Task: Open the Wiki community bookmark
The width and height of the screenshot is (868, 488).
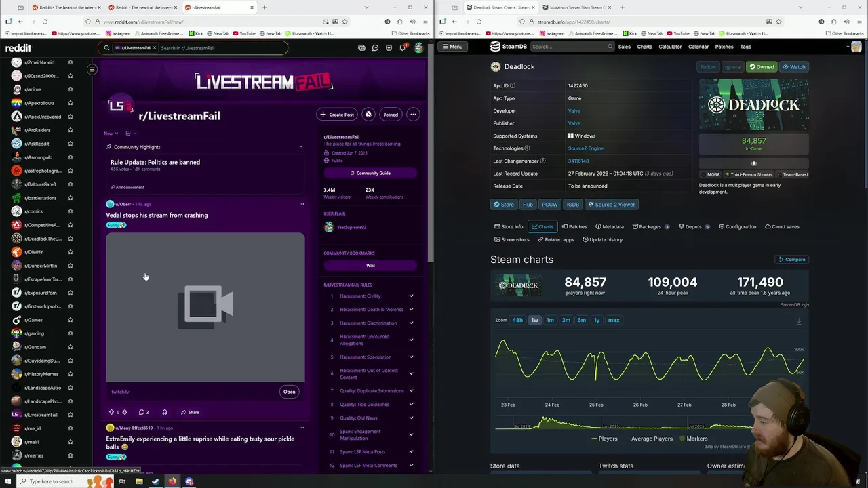Action: tap(370, 266)
